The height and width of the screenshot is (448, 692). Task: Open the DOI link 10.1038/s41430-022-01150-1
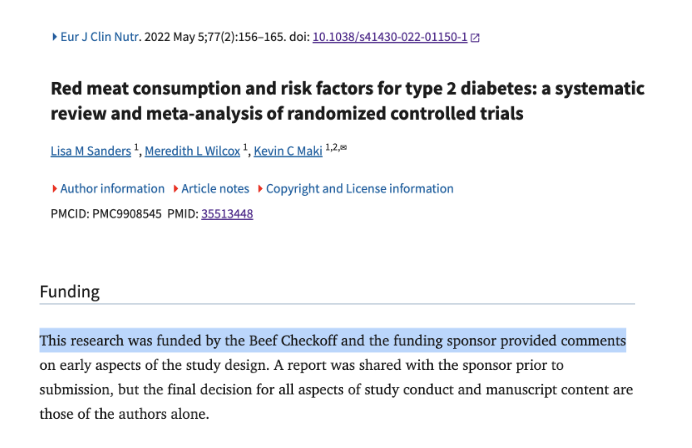point(389,37)
